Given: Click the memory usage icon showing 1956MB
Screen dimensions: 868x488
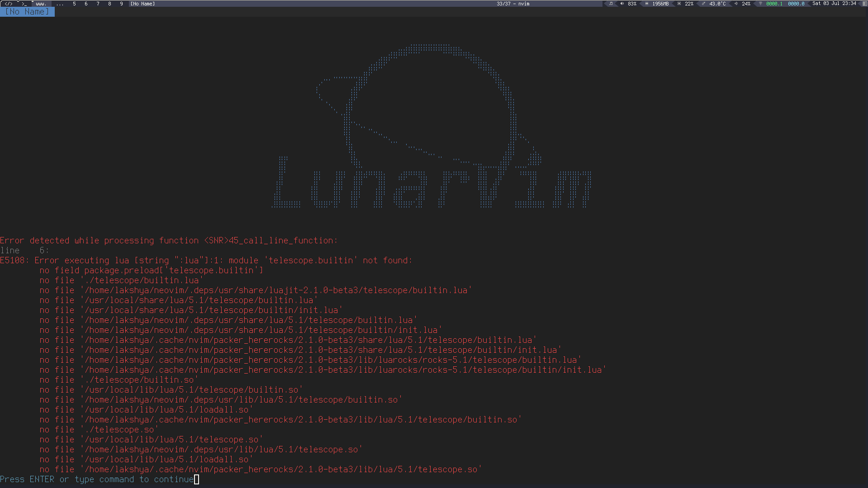Looking at the screenshot, I should pos(647,4).
